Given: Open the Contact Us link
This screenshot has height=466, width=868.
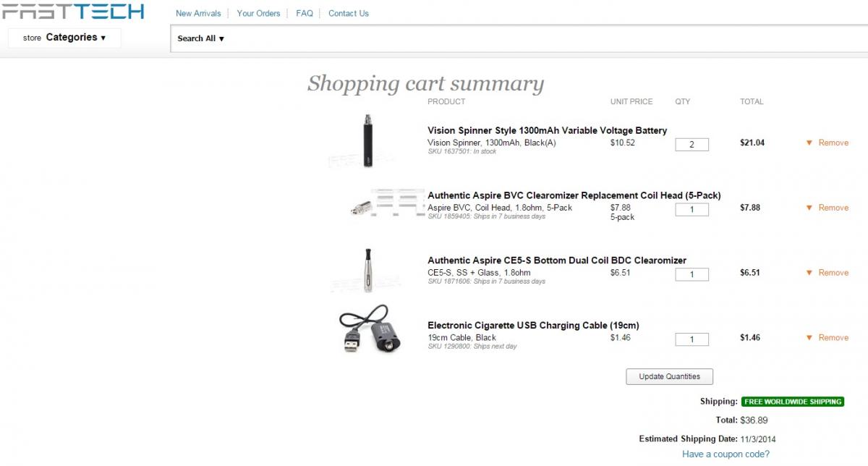Looking at the screenshot, I should [x=349, y=13].
